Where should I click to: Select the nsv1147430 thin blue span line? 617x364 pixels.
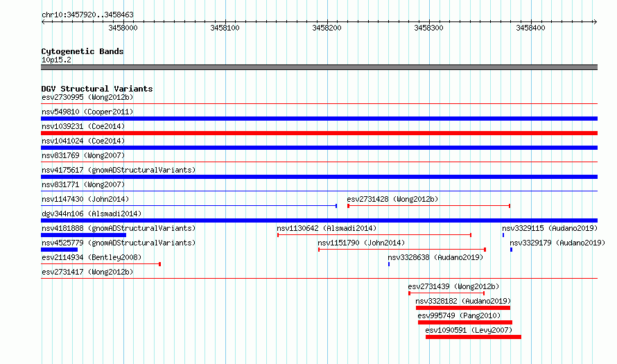[x=189, y=206]
